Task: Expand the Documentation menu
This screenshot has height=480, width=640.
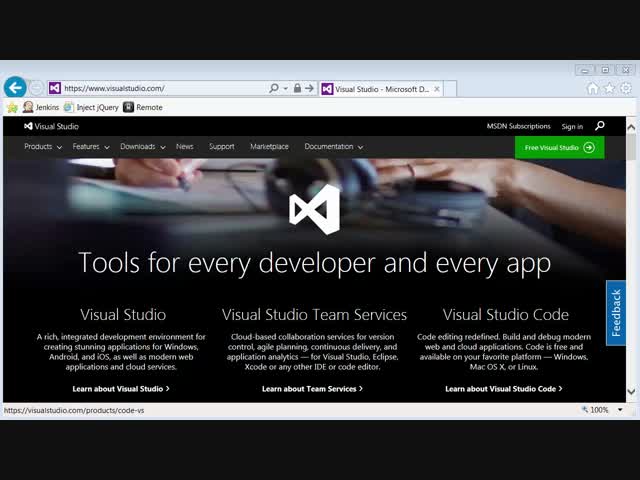Action: pyautogui.click(x=334, y=147)
